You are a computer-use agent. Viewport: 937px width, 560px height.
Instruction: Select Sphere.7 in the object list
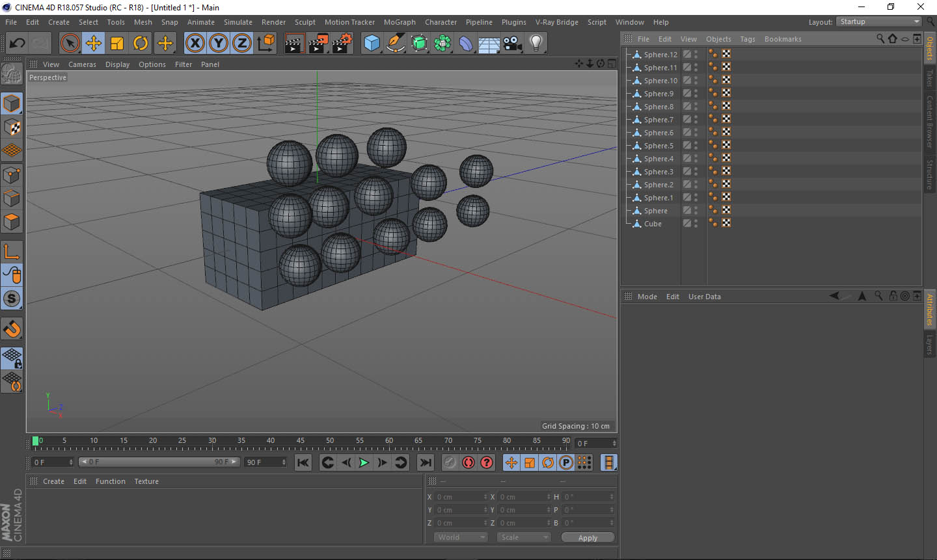click(659, 120)
